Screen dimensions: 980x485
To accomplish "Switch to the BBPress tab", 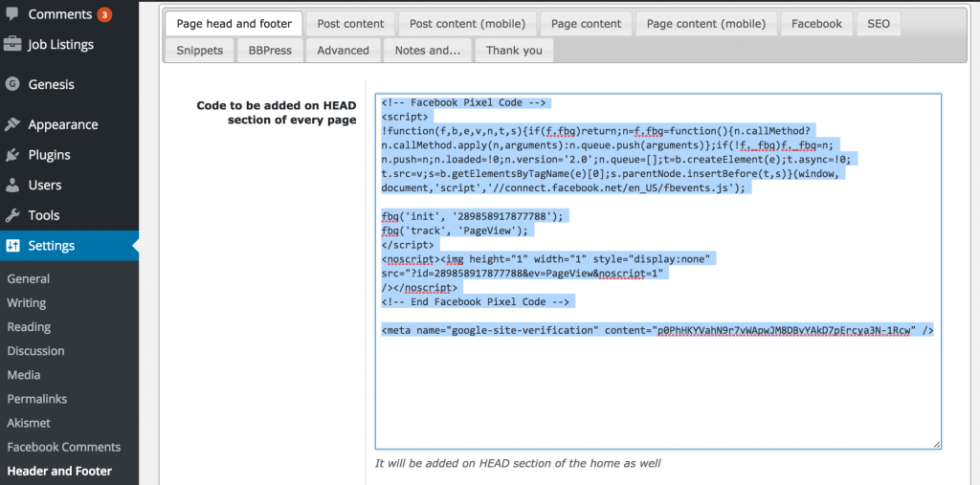I will click(x=270, y=50).
